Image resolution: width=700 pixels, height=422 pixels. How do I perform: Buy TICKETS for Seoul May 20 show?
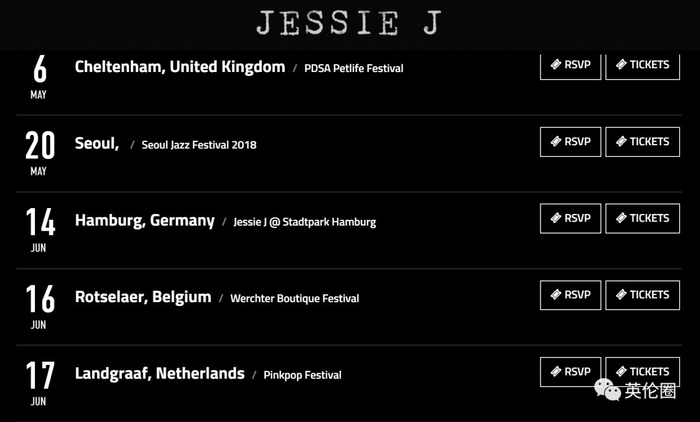pyautogui.click(x=642, y=142)
